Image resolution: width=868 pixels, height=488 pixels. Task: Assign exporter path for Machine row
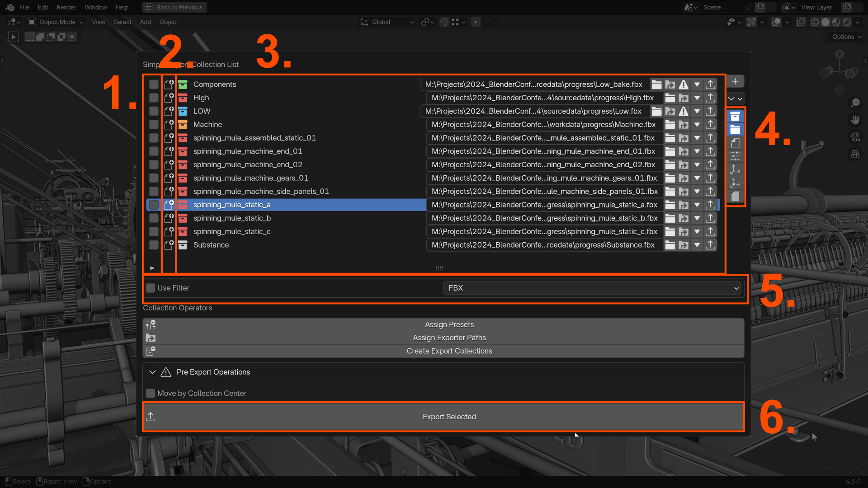(x=684, y=124)
